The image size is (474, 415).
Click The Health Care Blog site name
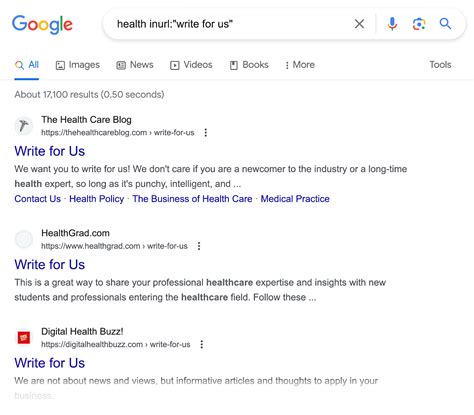[86, 120]
